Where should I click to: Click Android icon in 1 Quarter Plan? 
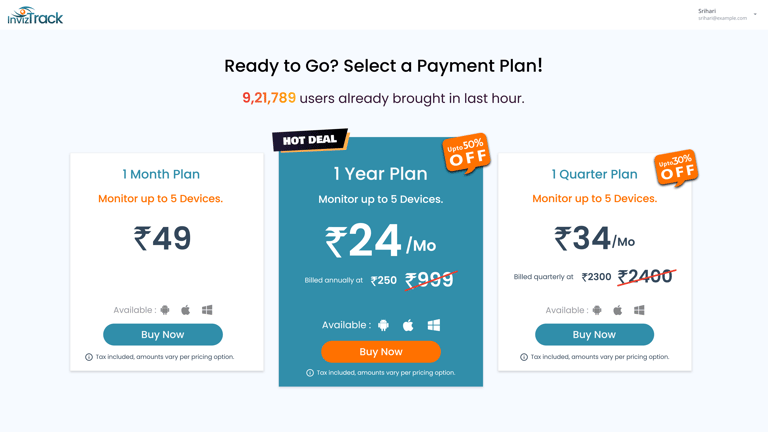pyautogui.click(x=597, y=310)
